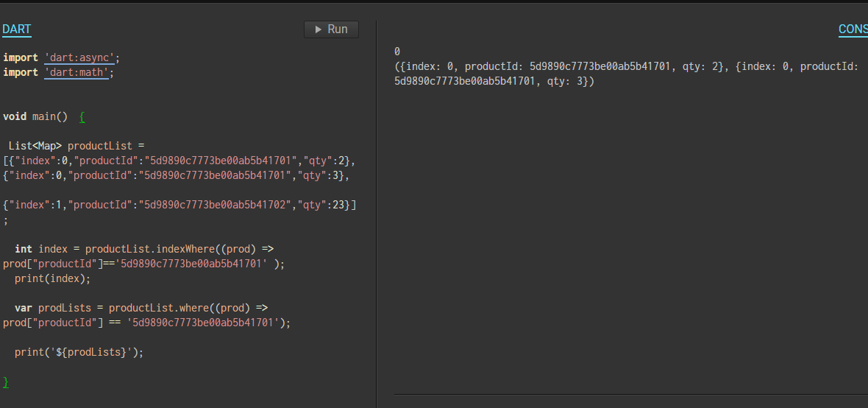
Task: Click the map entry with "qty":23
Action: [x=180, y=205]
